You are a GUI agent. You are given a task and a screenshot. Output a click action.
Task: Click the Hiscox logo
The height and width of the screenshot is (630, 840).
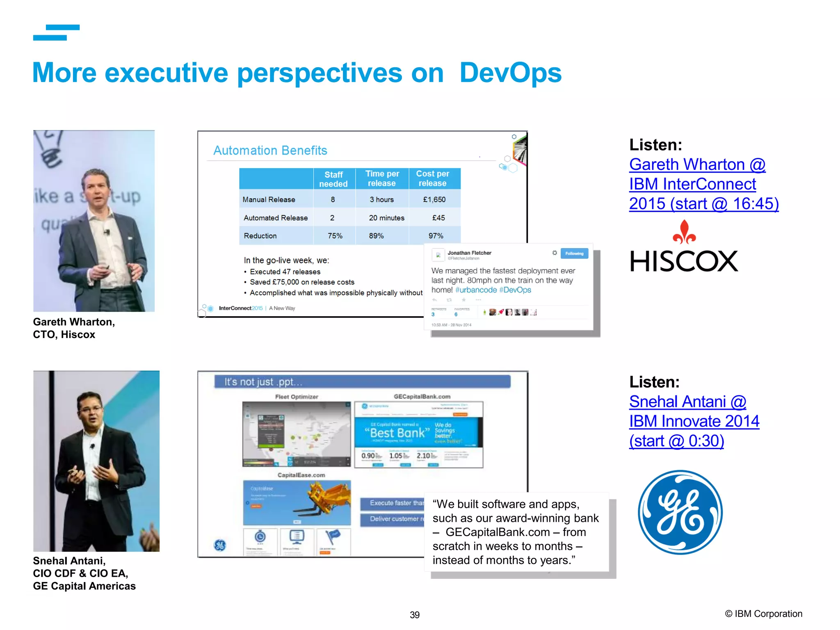[x=684, y=246]
